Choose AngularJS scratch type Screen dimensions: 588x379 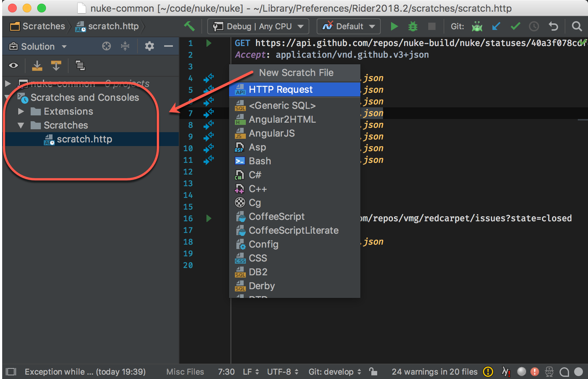pyautogui.click(x=295, y=133)
